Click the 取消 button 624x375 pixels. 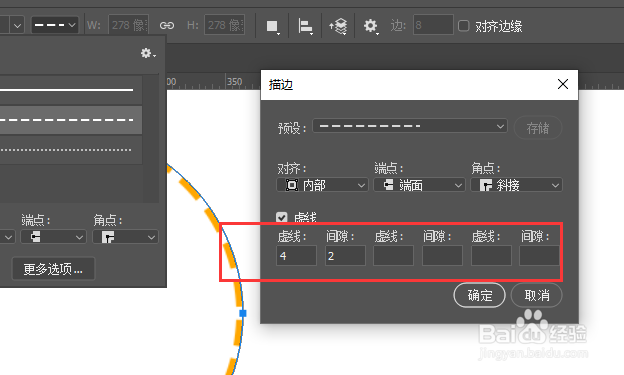pyautogui.click(x=536, y=295)
